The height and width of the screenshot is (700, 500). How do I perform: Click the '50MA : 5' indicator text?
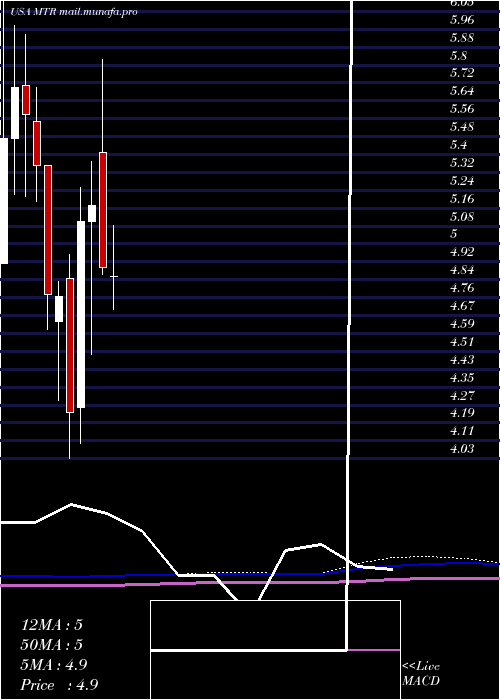52,645
